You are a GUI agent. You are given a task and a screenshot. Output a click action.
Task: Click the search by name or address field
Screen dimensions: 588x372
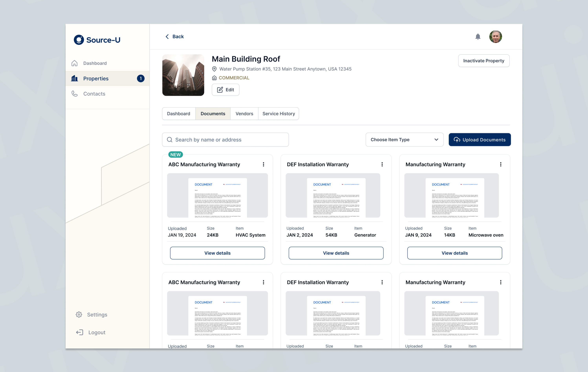[x=225, y=139]
